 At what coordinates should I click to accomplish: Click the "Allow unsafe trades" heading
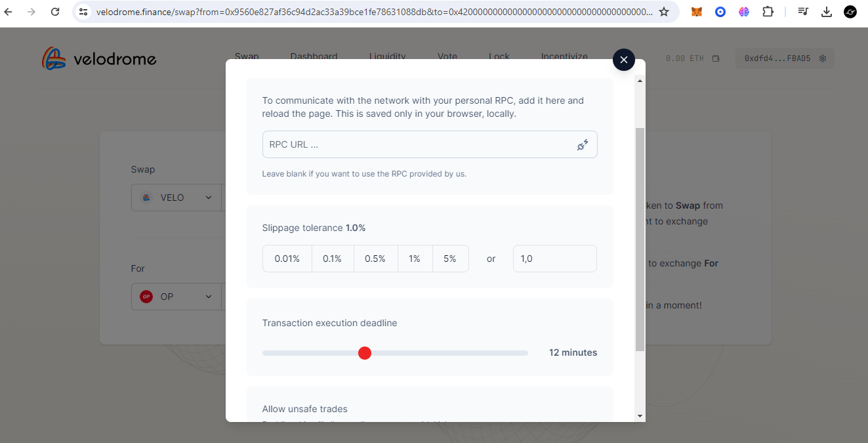tap(304, 409)
